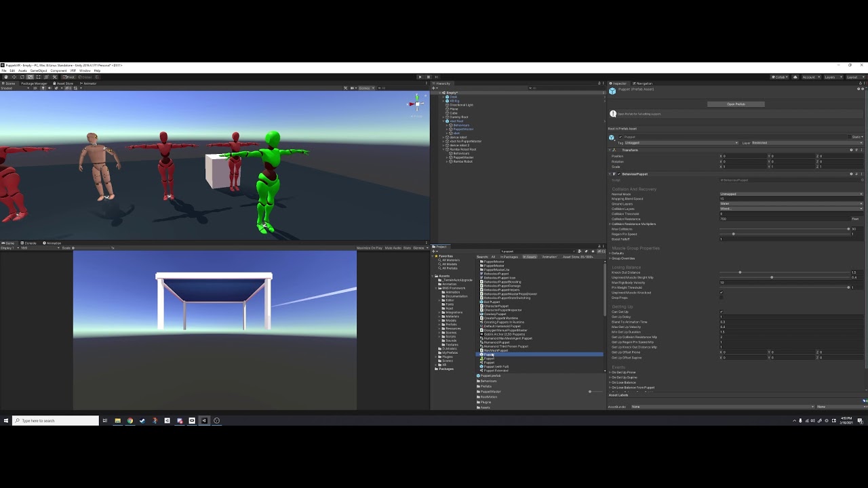Viewport: 868px width, 488px height.
Task: Select the Rect tool in toolbar
Action: tap(39, 77)
